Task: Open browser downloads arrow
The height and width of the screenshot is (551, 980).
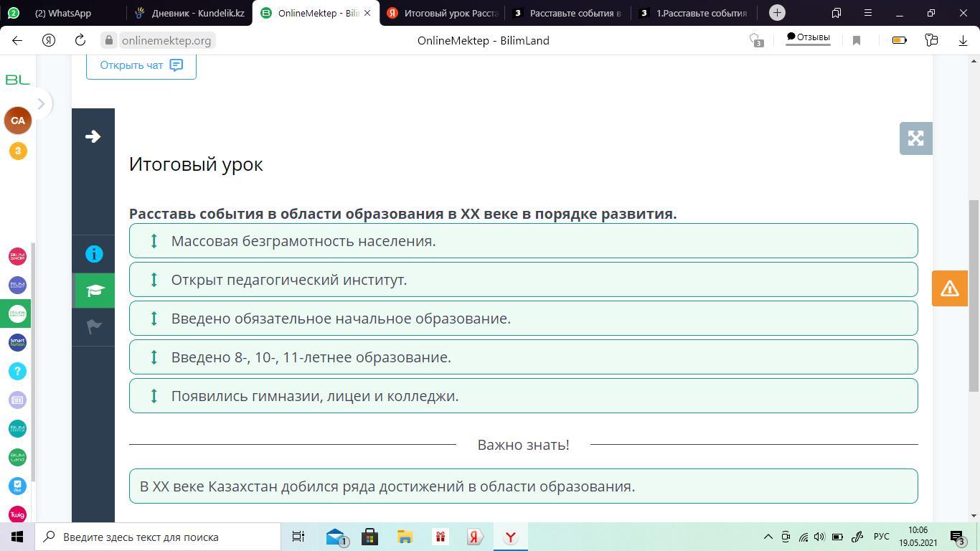Action: click(x=963, y=41)
